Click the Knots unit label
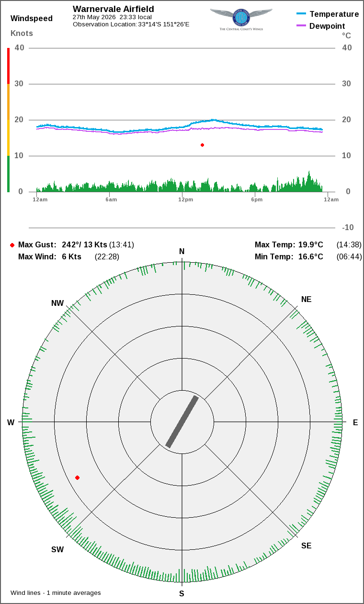The height and width of the screenshot is (604, 364). click(22, 34)
